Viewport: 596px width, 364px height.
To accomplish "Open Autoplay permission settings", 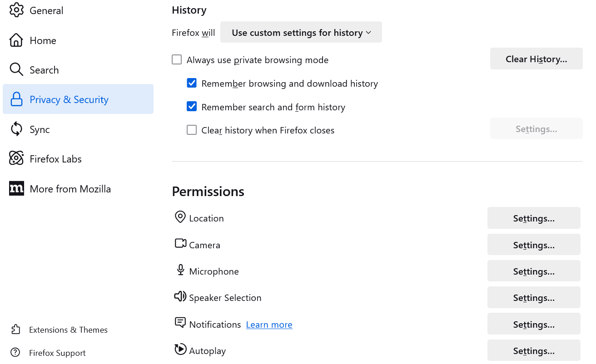I will [533, 351].
